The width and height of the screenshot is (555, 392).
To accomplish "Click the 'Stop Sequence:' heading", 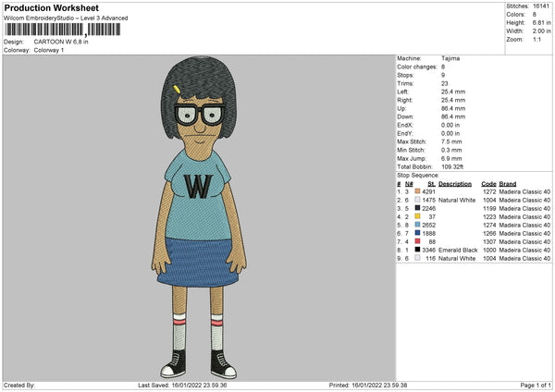I will tap(418, 175).
